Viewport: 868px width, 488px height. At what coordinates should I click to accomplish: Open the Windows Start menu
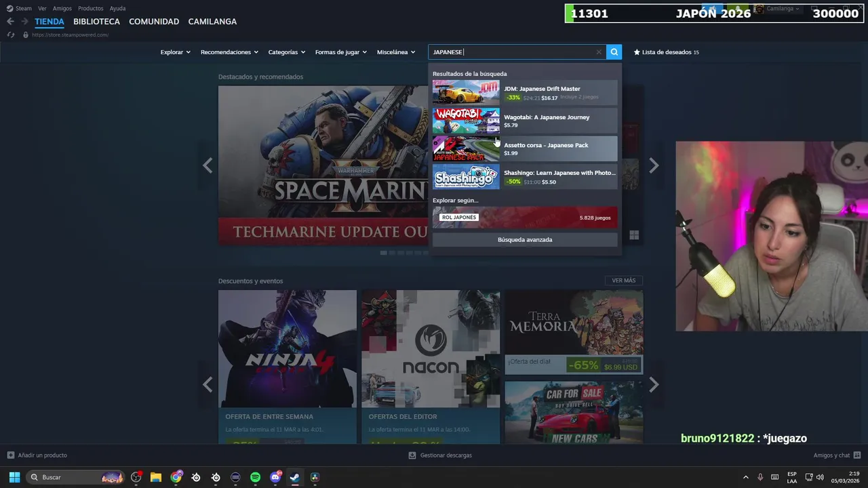coord(14,477)
